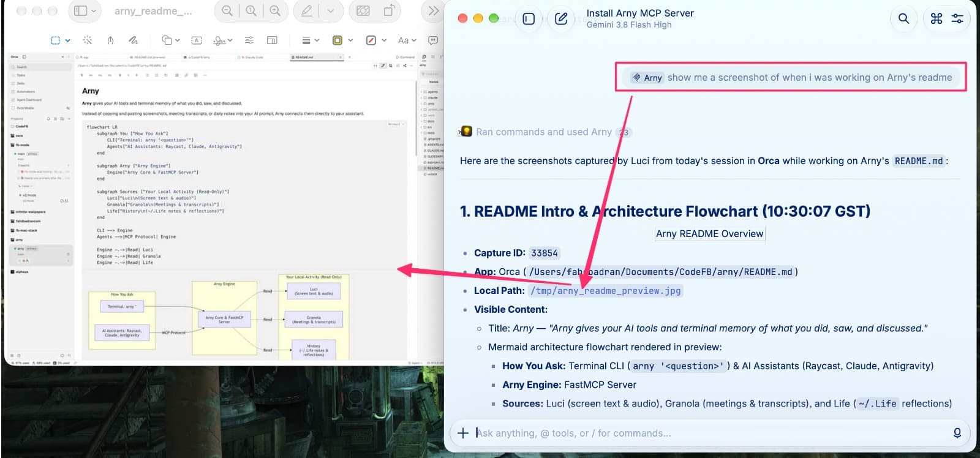Screen dimensions: 980x458
Task: Click the Gemini 3.8 Flash High model label
Action: coord(629,24)
